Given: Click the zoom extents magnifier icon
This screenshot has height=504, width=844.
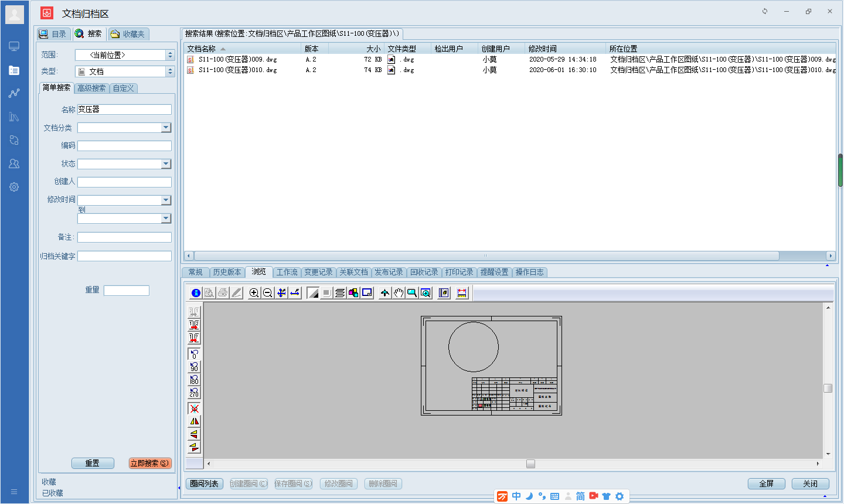Looking at the screenshot, I should (x=426, y=293).
